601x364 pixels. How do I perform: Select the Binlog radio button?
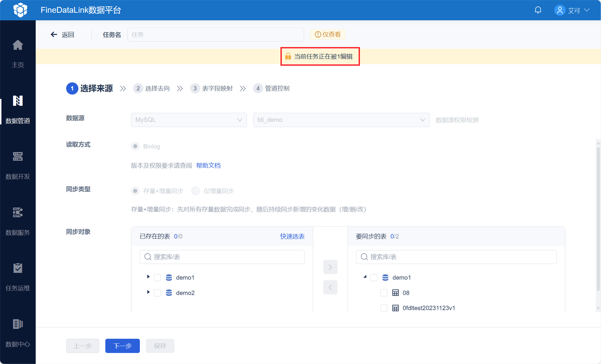click(135, 146)
